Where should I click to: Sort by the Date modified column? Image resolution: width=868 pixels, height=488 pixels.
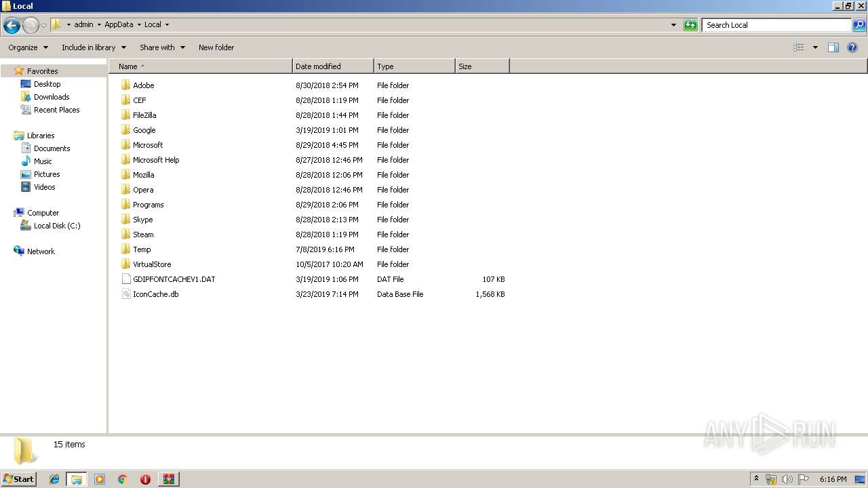tap(333, 66)
